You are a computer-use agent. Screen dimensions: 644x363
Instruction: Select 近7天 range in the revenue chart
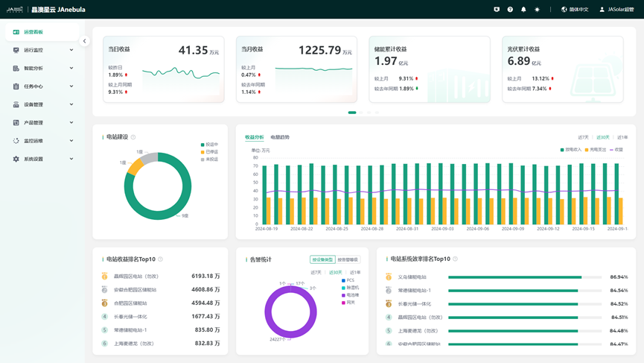click(x=583, y=137)
